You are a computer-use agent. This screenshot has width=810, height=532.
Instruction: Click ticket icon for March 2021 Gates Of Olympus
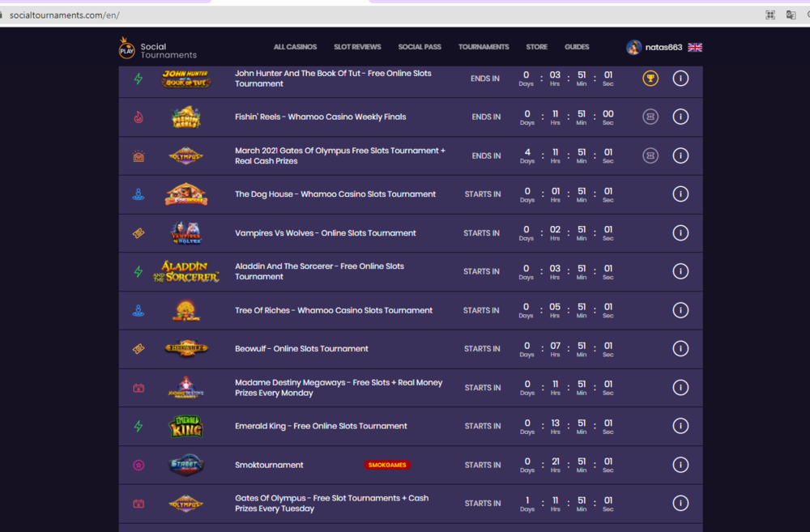pos(650,155)
